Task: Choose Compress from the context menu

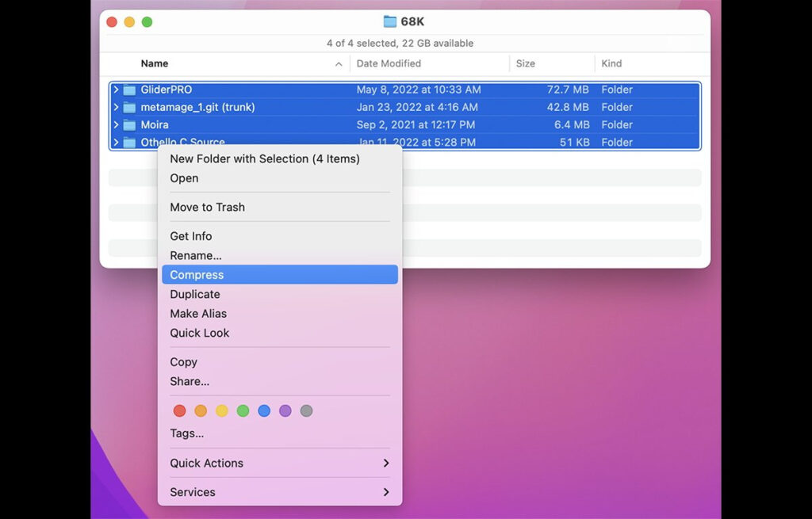Action: click(x=279, y=275)
